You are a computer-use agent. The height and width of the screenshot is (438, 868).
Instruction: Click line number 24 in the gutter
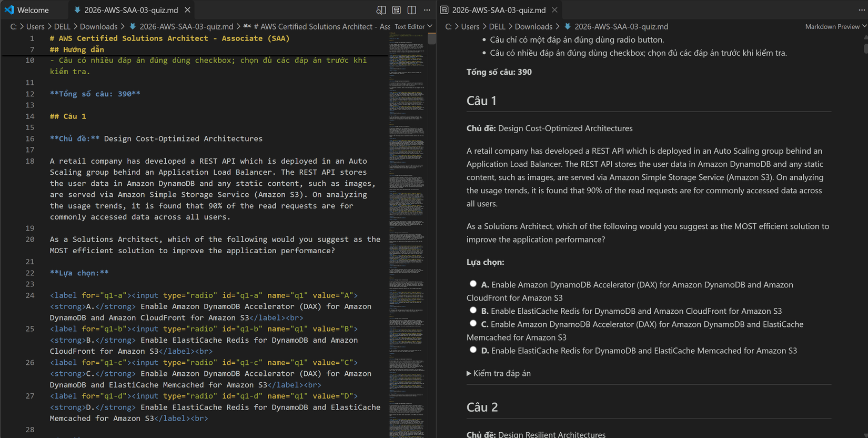(29, 295)
